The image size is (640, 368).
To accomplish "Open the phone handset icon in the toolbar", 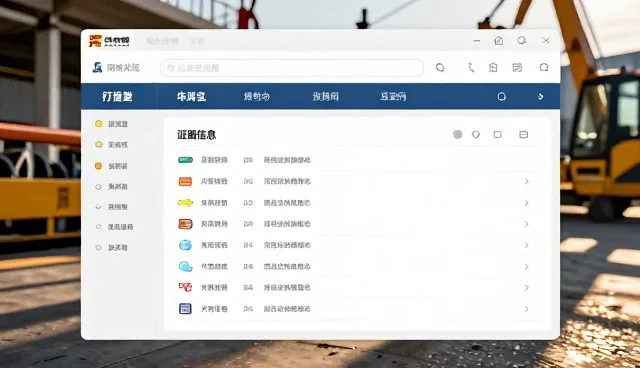I will point(471,68).
